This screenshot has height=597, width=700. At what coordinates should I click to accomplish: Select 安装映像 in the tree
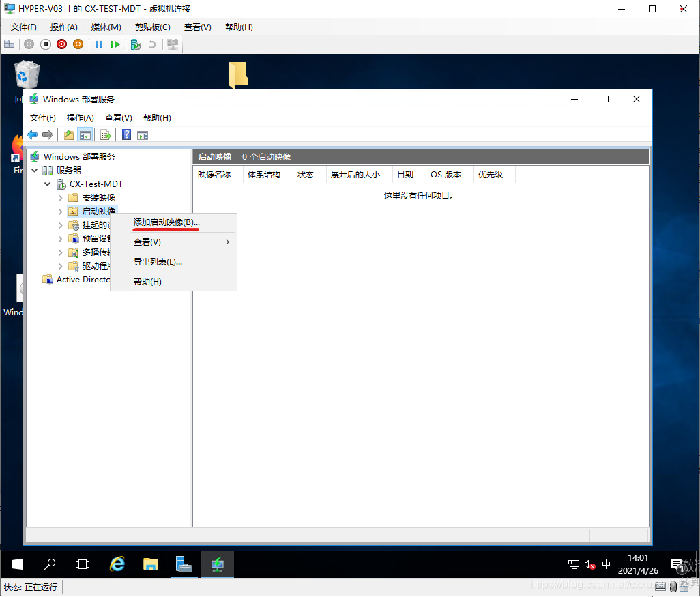(x=99, y=198)
